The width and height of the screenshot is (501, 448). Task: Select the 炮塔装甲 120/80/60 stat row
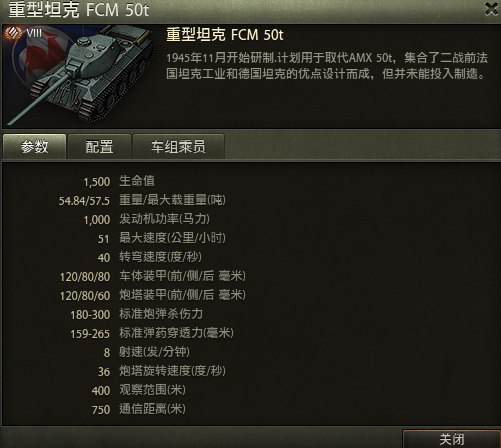tap(153, 295)
